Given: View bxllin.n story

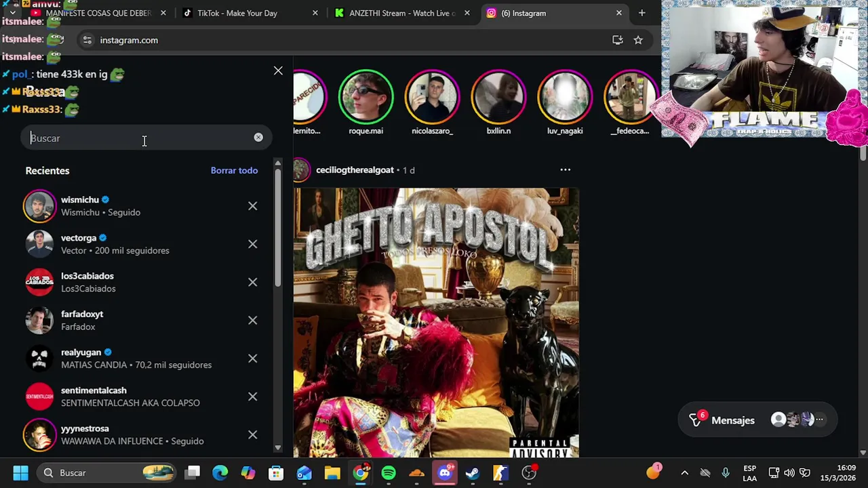Looking at the screenshot, I should click(x=498, y=97).
